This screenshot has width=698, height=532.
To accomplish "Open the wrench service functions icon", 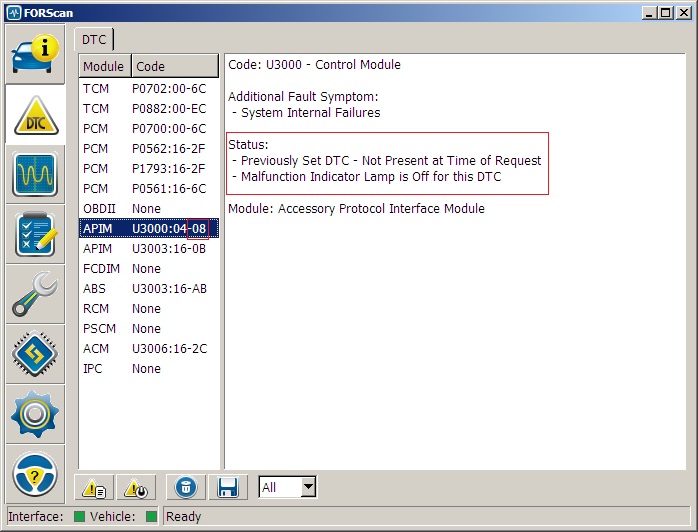I will 36,295.
